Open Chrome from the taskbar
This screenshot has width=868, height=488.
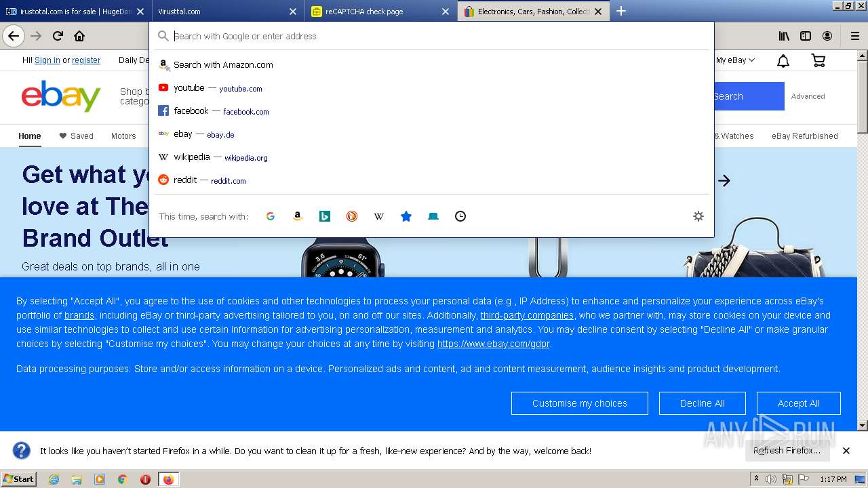point(122,479)
